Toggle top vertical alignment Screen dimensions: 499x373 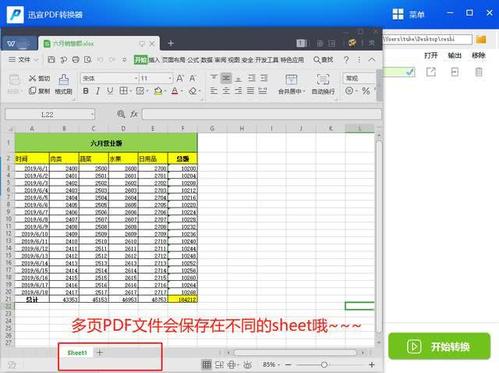tap(214, 78)
